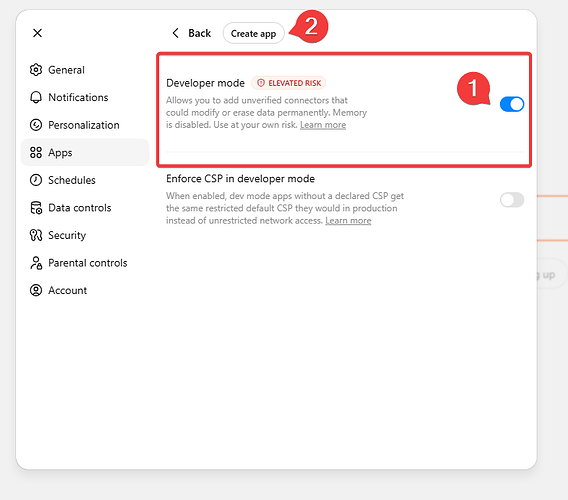The image size is (568, 500).
Task: Click the Apps grid icon
Action: (x=36, y=153)
